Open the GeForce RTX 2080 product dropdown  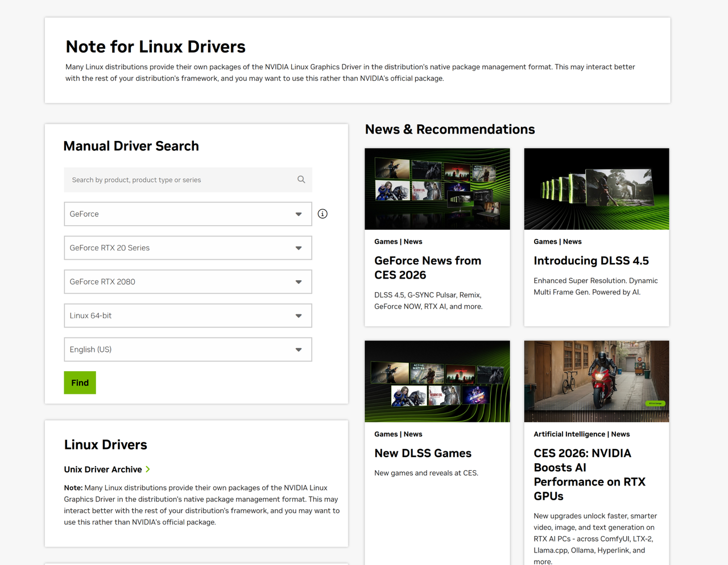click(x=188, y=282)
